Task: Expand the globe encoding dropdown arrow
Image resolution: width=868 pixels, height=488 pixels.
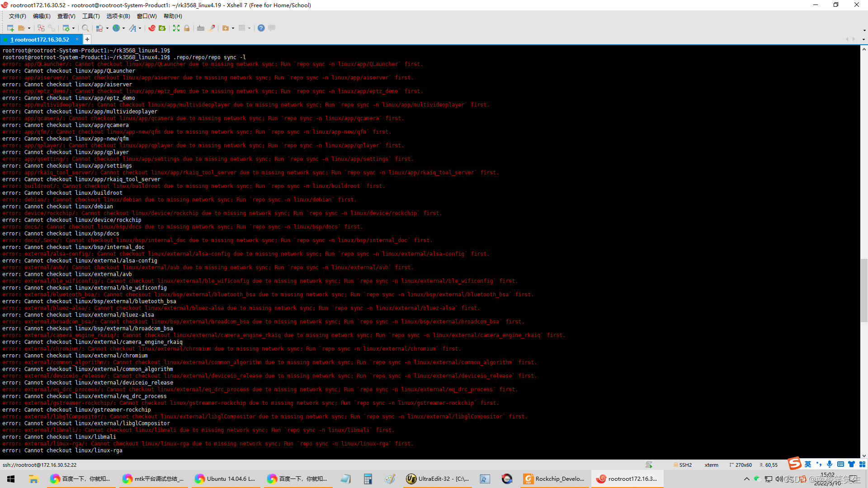Action: click(x=123, y=28)
